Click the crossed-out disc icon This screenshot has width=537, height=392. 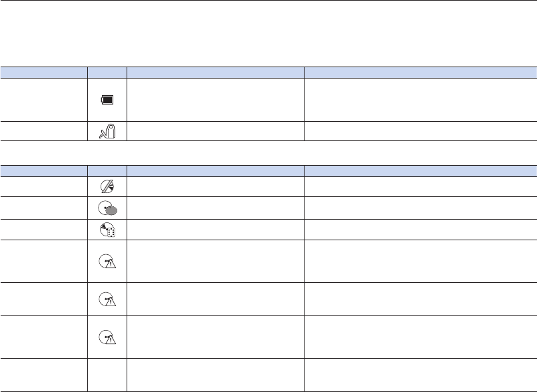107,187
